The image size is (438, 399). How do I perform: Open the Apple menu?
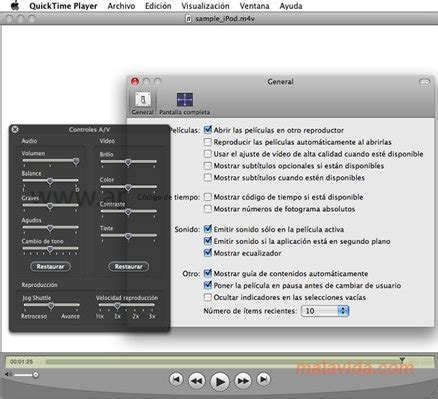coord(15,5)
